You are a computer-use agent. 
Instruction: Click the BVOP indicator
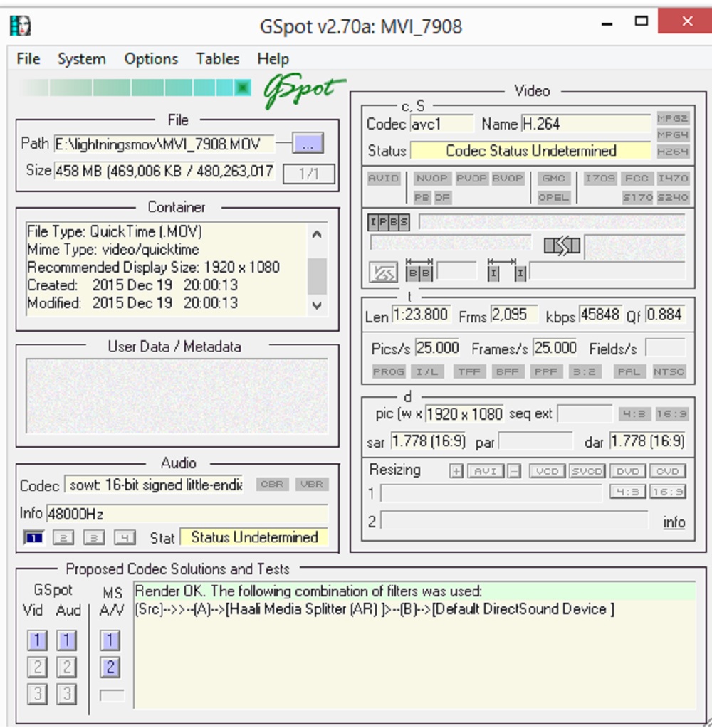507,179
